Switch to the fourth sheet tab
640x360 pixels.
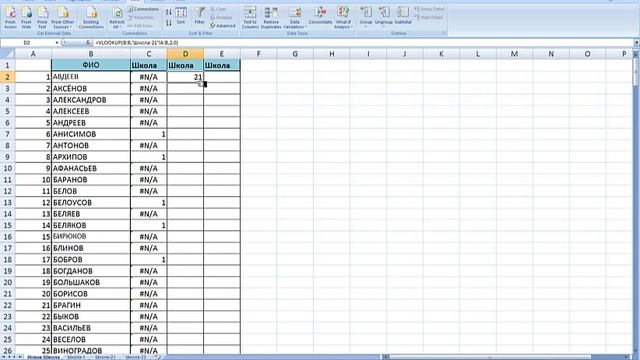(136, 357)
